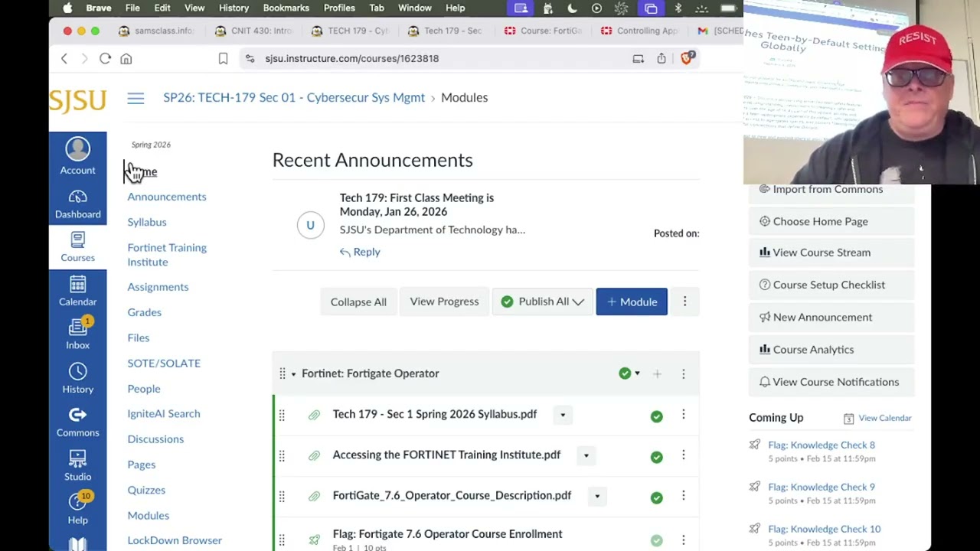Screen dimensions: 980x551
Task: Toggle the Canvas course menu hamburger icon
Action: (136, 98)
